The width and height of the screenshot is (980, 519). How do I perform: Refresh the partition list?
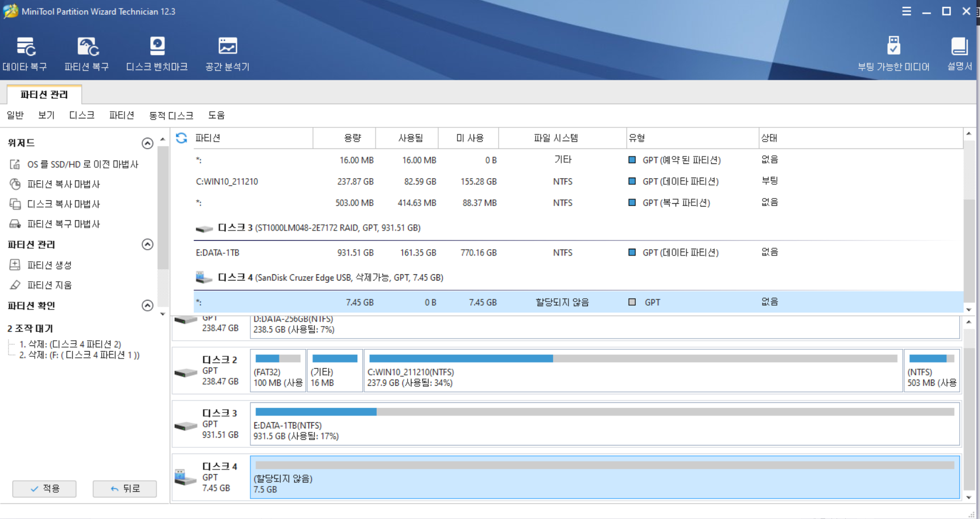tap(182, 138)
